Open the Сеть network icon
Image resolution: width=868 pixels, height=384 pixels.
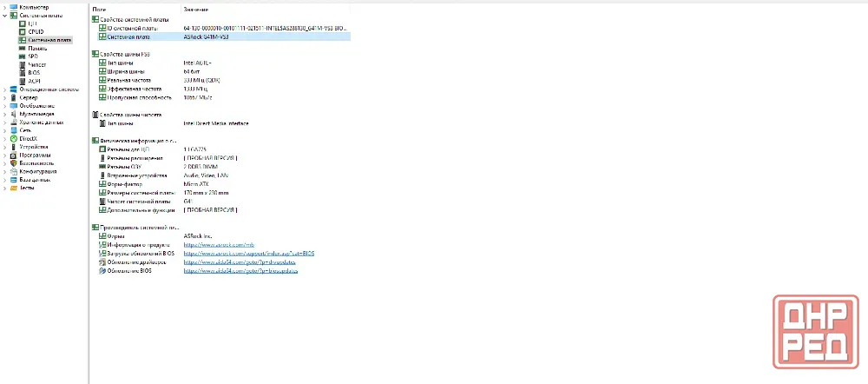point(14,130)
